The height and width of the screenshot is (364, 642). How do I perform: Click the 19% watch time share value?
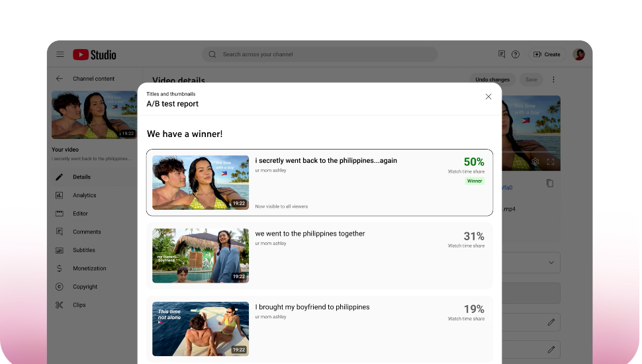474,309
